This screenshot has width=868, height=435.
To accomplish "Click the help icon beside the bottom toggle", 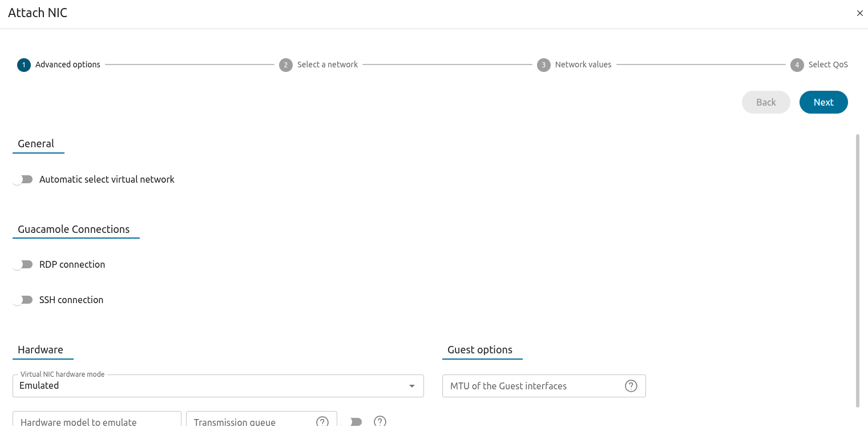I will tap(380, 422).
